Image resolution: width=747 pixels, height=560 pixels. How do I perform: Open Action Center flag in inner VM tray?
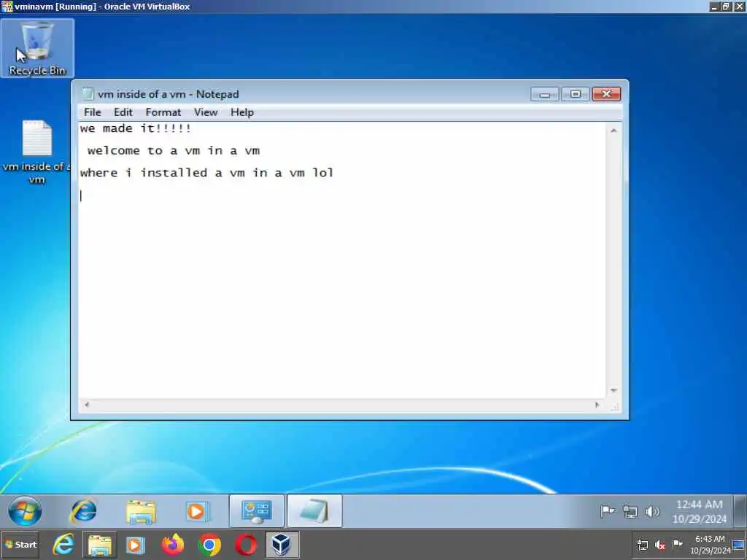(x=608, y=512)
